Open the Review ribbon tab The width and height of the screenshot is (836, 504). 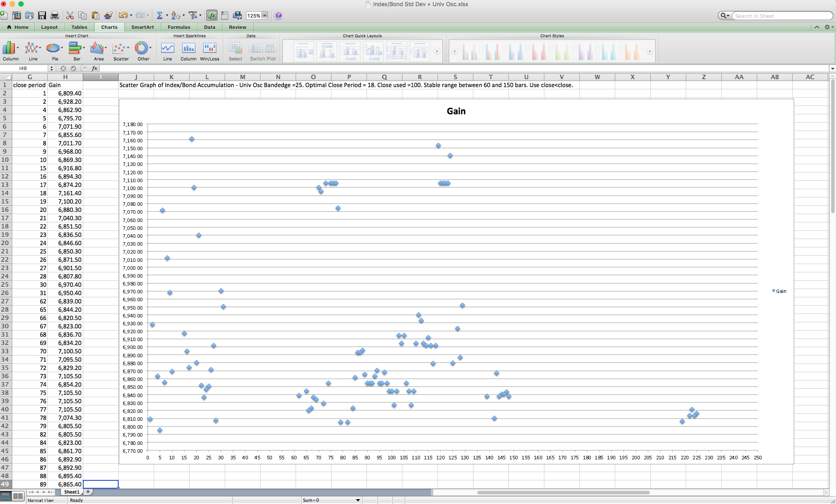click(x=238, y=27)
